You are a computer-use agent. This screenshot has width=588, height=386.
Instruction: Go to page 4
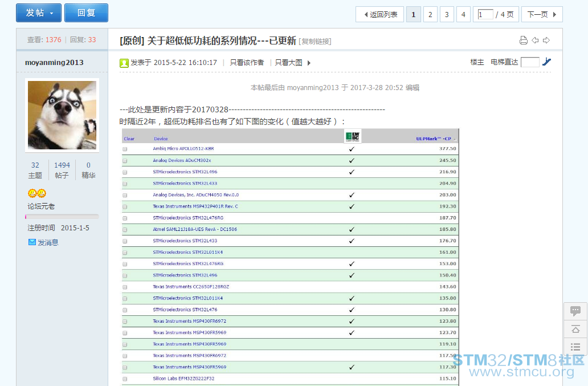click(x=463, y=14)
